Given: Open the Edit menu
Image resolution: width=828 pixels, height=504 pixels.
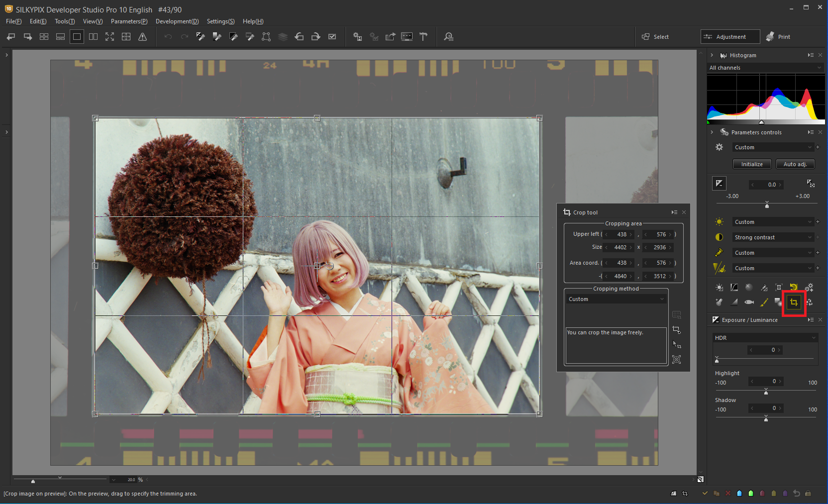Looking at the screenshot, I should coord(38,21).
